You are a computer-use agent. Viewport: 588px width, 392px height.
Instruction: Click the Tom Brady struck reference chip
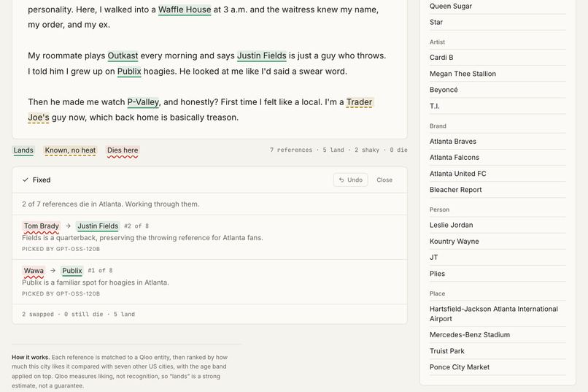tap(42, 226)
